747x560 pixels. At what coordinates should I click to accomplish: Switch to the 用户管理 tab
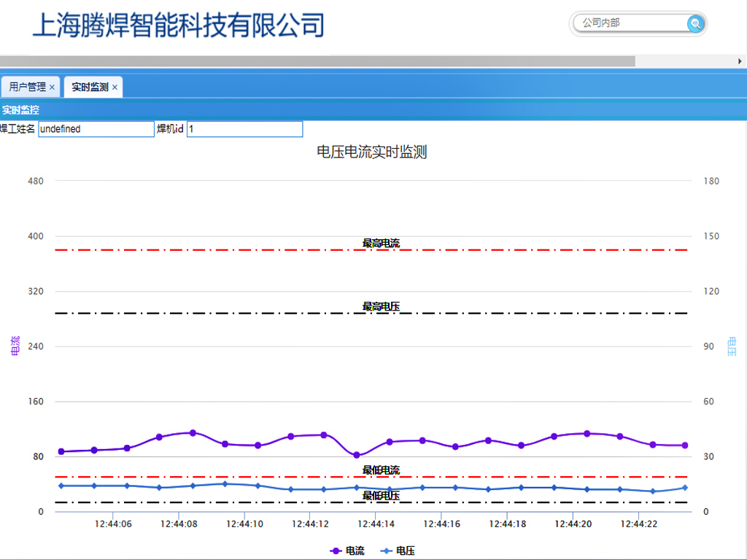(x=27, y=87)
